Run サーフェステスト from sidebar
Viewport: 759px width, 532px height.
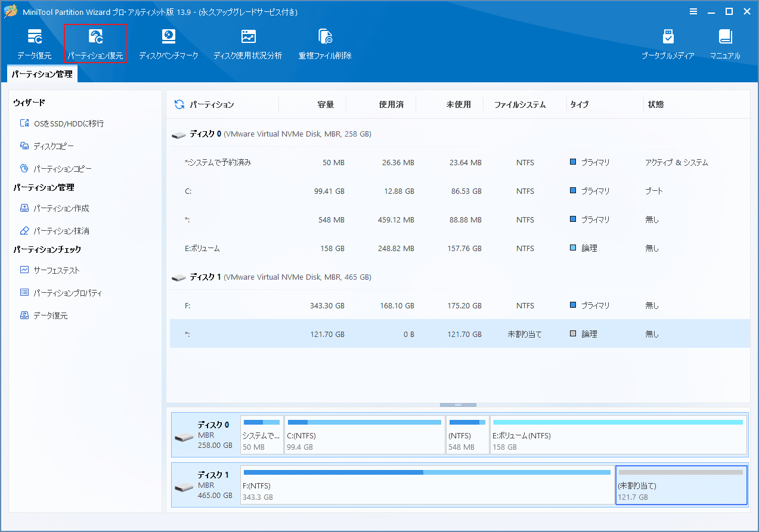click(x=50, y=270)
